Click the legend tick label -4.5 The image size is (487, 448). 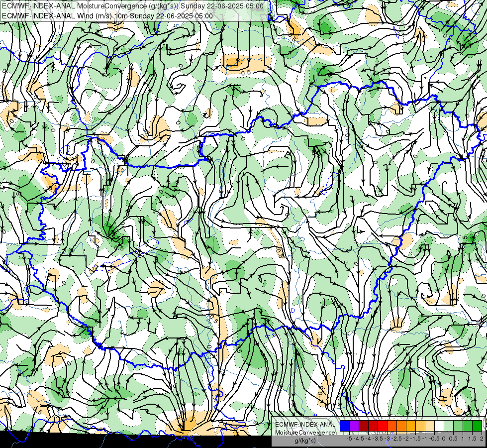point(359,439)
